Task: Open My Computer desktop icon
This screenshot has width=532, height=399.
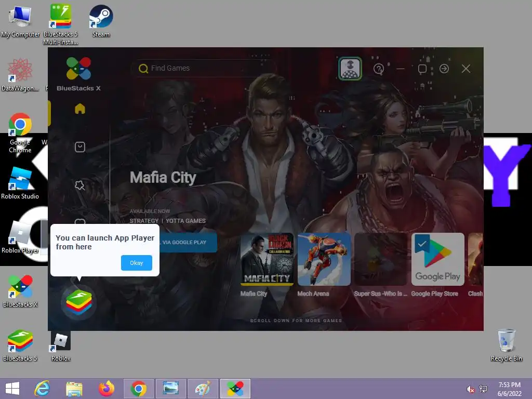Action: click(20, 21)
